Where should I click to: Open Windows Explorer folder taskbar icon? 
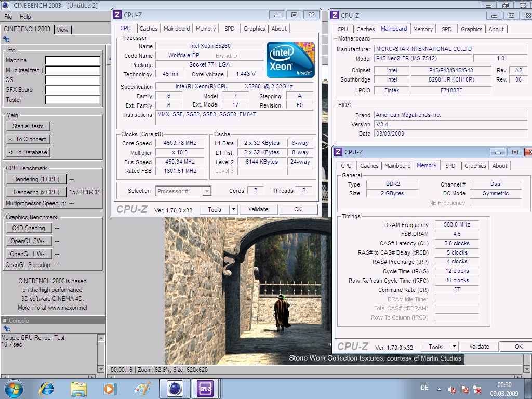[x=78, y=389]
